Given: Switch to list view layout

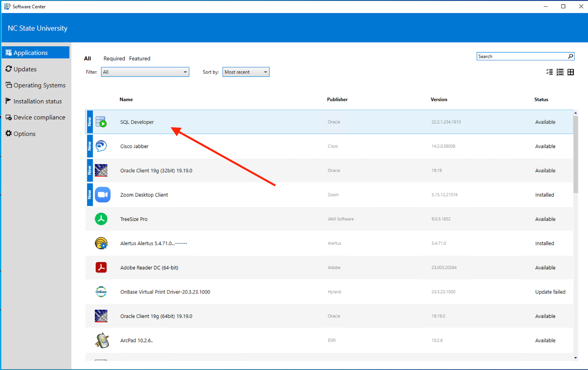Looking at the screenshot, I should [x=560, y=72].
